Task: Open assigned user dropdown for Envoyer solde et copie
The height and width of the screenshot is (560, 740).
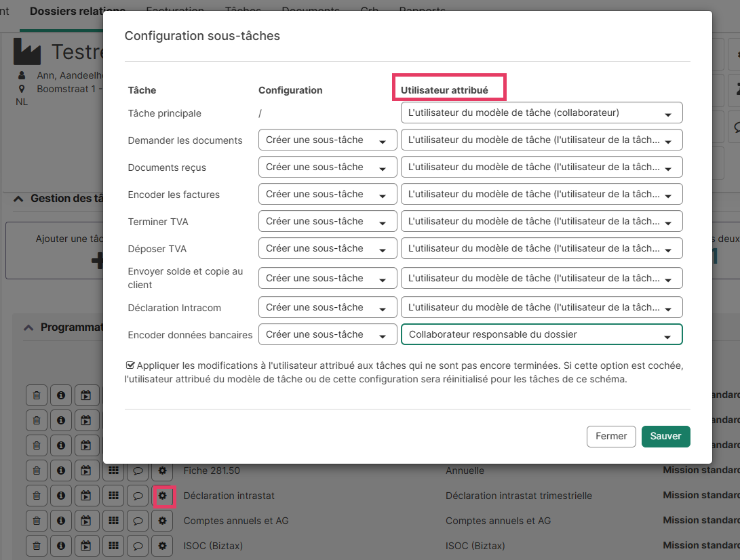Action: pos(542,278)
